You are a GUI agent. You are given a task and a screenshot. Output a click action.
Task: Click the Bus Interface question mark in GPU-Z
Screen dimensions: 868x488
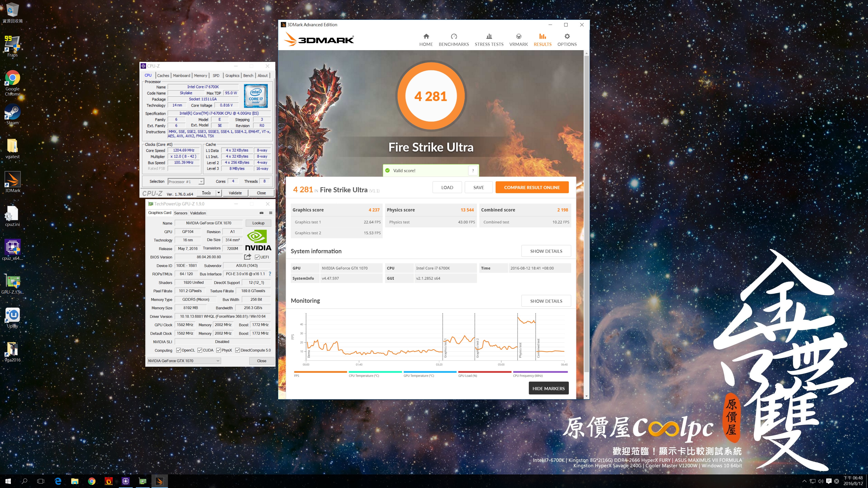(270, 274)
